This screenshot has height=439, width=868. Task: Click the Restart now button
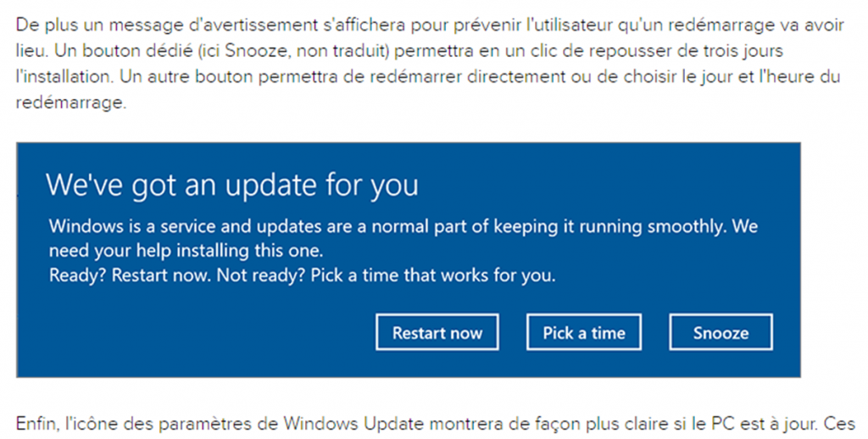tap(437, 333)
